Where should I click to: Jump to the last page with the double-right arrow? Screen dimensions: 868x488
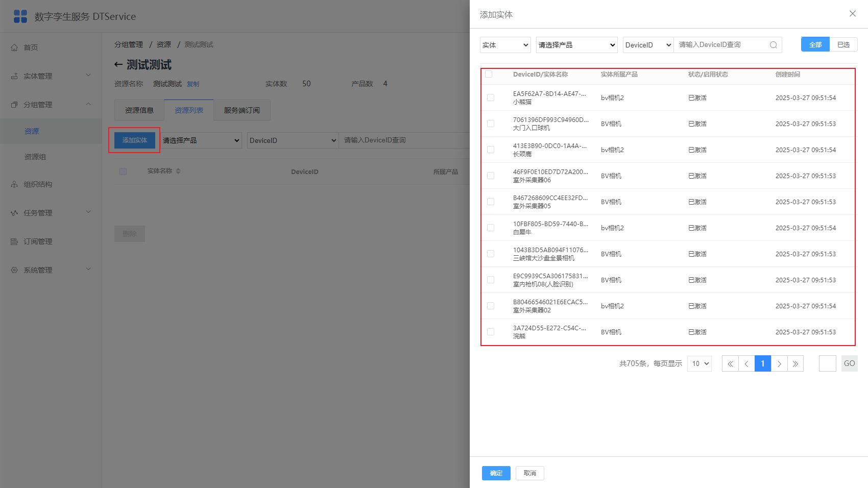click(x=795, y=363)
